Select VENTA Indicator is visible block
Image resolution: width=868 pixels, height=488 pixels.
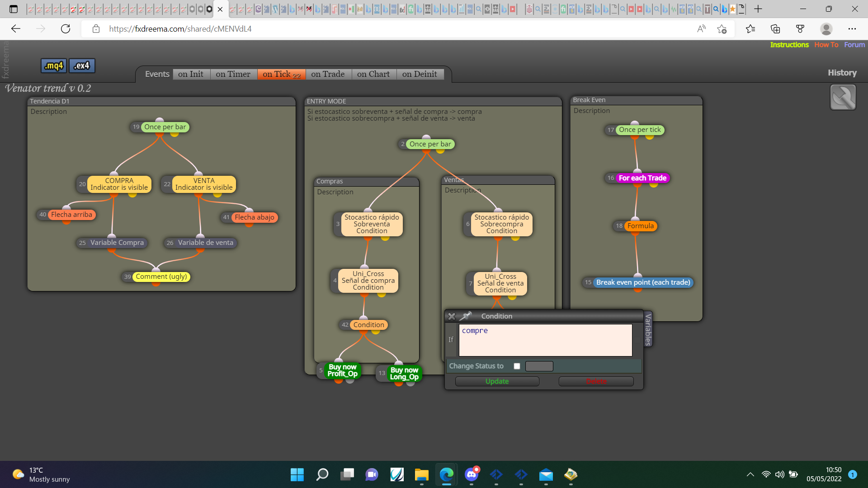pos(204,184)
